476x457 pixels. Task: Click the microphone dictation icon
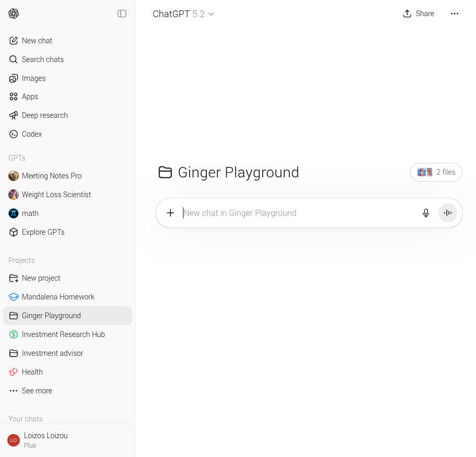[426, 213]
